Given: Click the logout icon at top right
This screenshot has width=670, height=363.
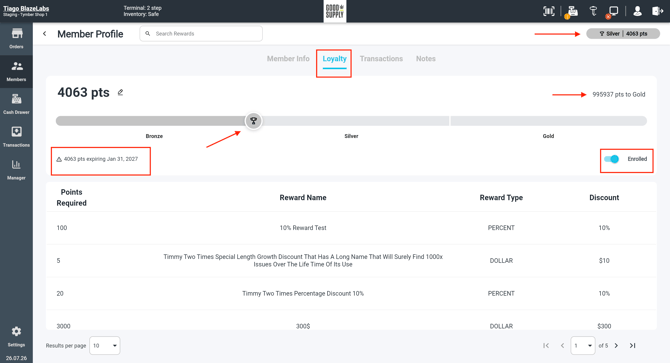Looking at the screenshot, I should pyautogui.click(x=657, y=11).
